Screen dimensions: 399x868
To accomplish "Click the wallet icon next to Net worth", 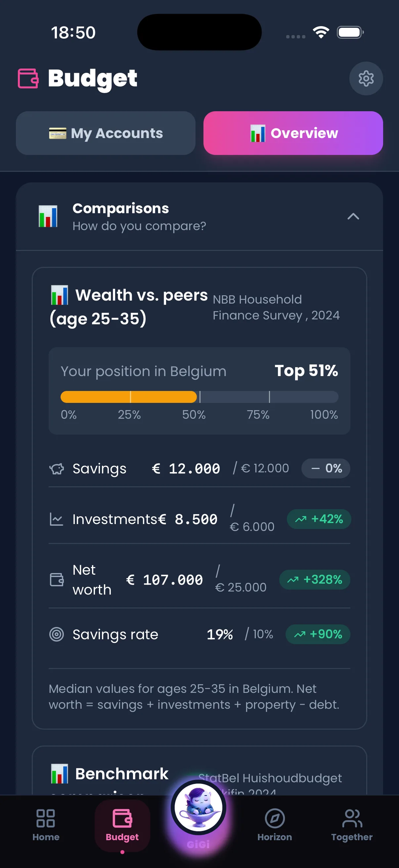I will (57, 580).
